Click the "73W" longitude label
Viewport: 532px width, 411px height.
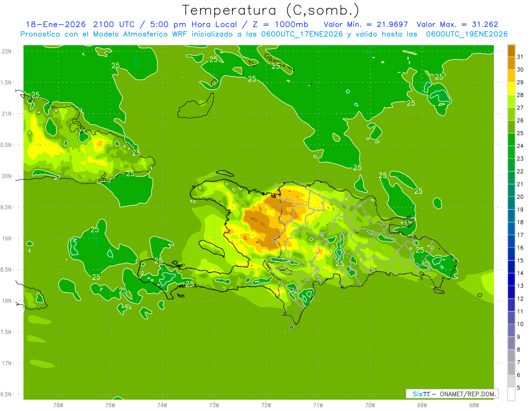[x=214, y=405]
